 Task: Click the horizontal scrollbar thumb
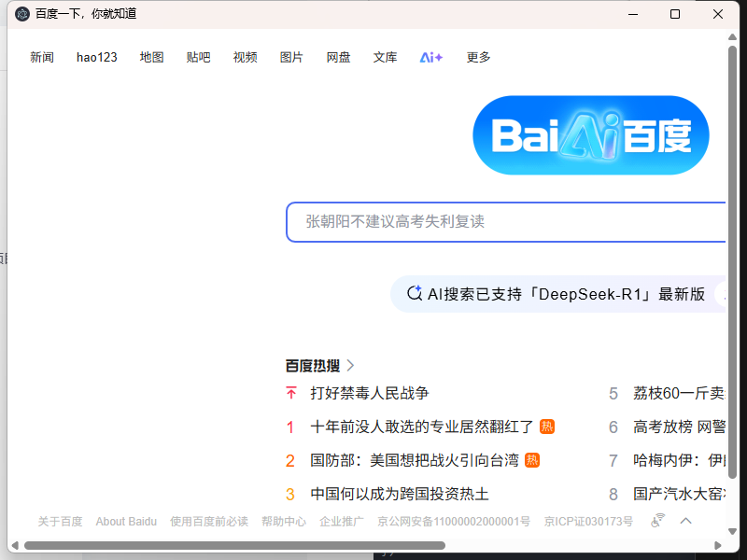coord(235,545)
